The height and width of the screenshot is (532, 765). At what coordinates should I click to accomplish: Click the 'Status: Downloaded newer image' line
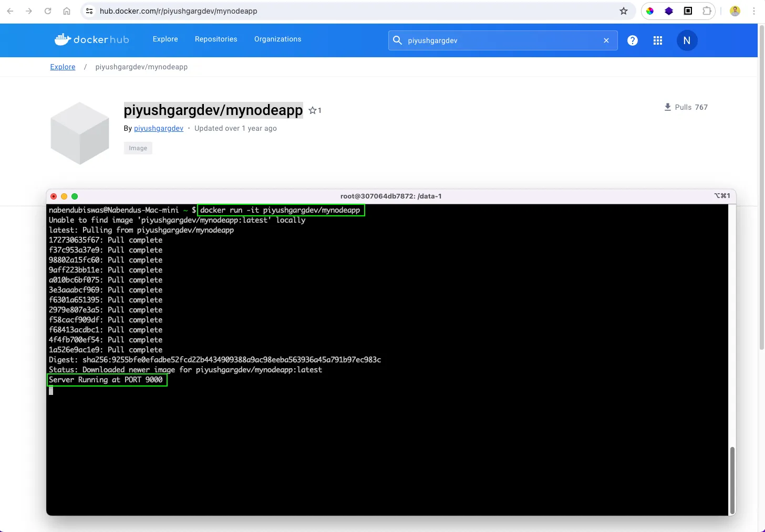[185, 370]
